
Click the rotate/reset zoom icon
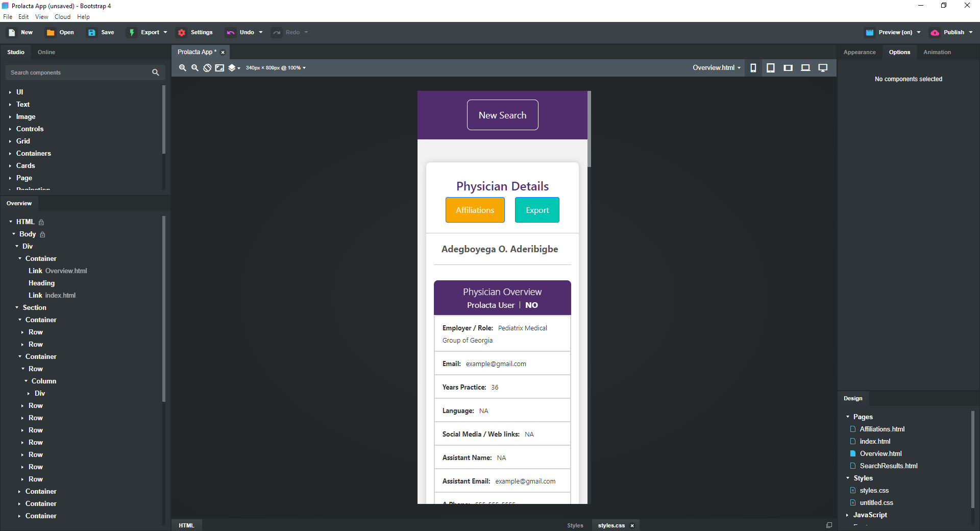pos(207,68)
